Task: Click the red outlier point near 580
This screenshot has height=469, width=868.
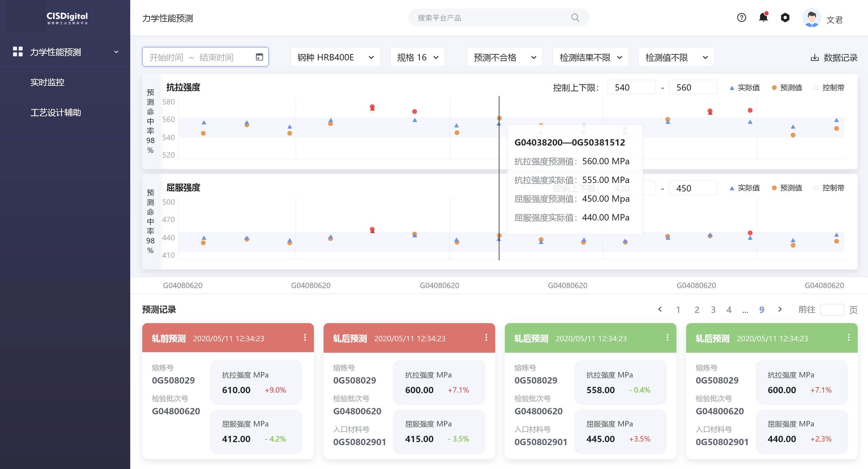Action: 372,107
